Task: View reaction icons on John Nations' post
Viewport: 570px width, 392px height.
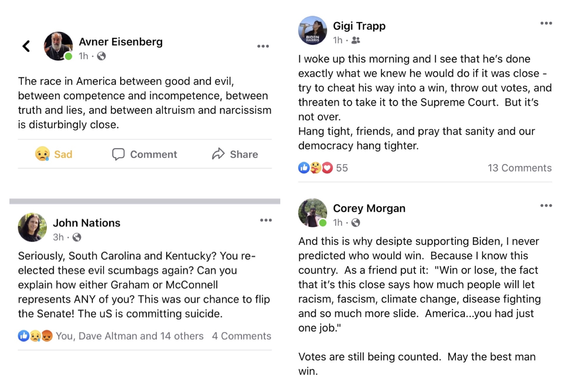Action: pos(35,336)
